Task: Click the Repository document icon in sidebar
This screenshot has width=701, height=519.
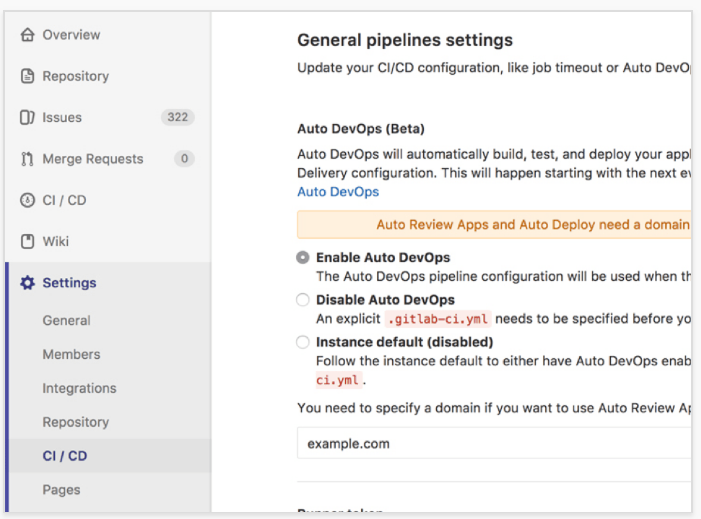Action: [27, 76]
